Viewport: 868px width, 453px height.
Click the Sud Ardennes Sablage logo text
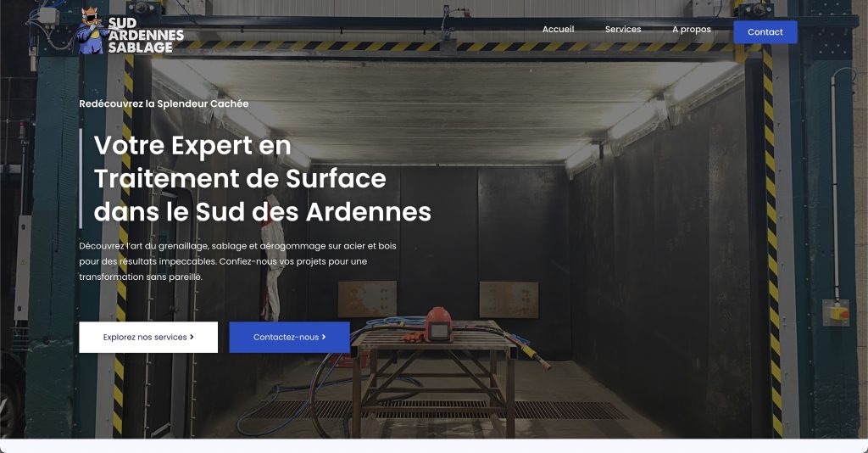(x=146, y=36)
